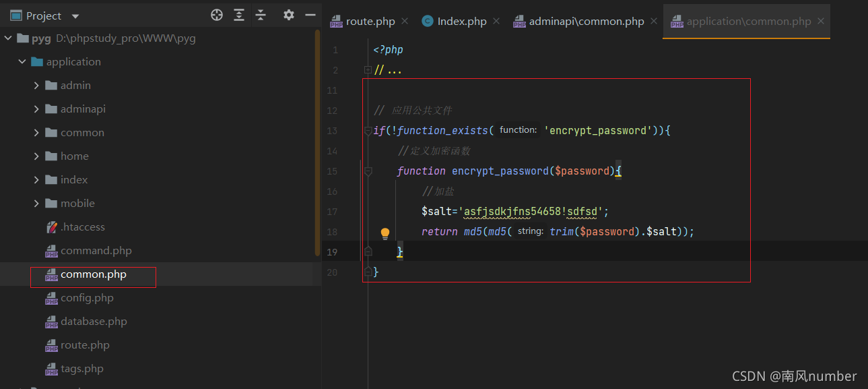Viewport: 868px width, 389px height.
Task: Select common.php in project tree
Action: pyautogui.click(x=94, y=274)
